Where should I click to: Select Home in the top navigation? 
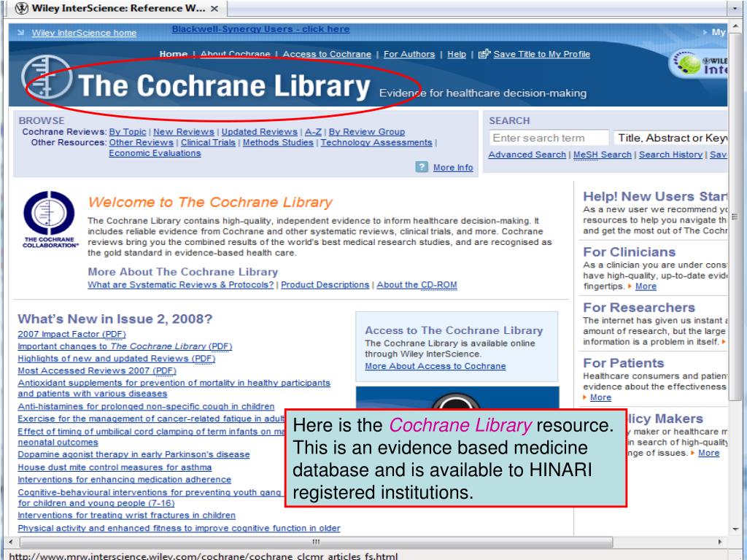[174, 54]
